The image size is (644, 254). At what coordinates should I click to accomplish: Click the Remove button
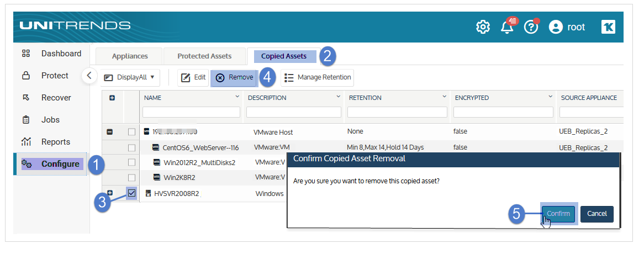[234, 77]
